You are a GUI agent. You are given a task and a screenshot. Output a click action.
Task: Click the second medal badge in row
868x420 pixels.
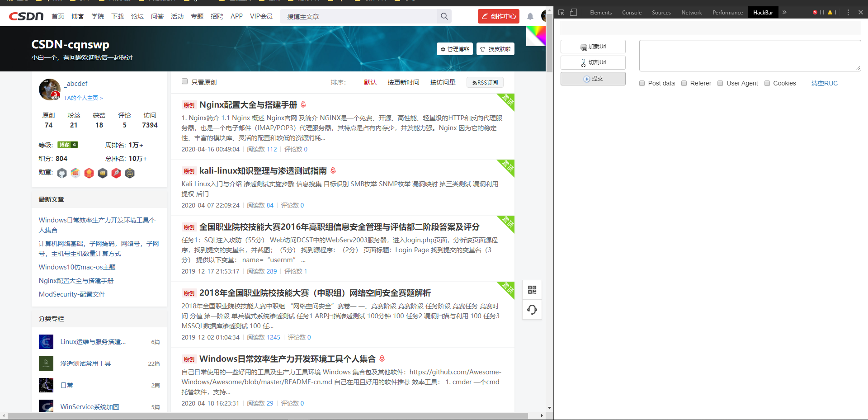coord(75,173)
